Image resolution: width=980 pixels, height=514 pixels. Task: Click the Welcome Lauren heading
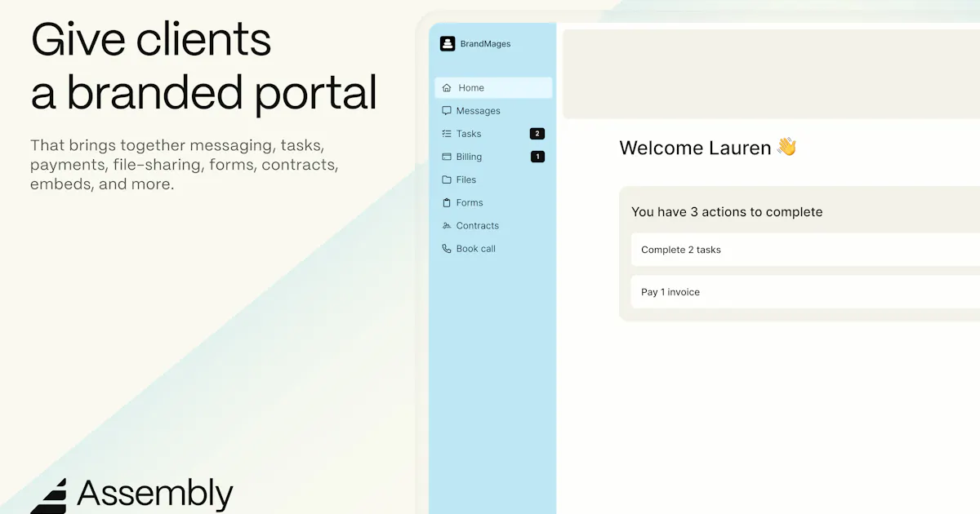point(695,148)
